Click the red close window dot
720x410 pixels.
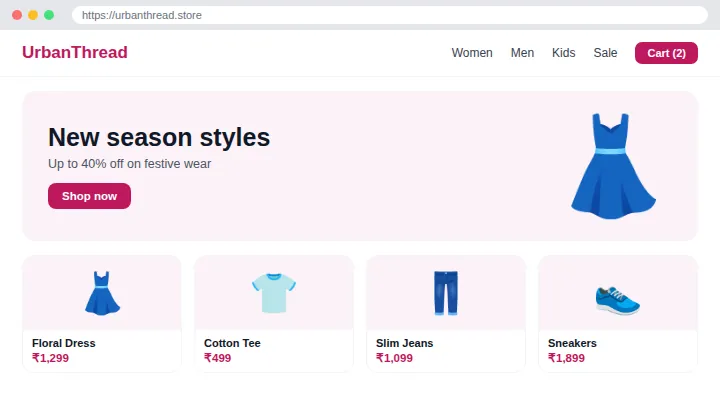coord(17,15)
